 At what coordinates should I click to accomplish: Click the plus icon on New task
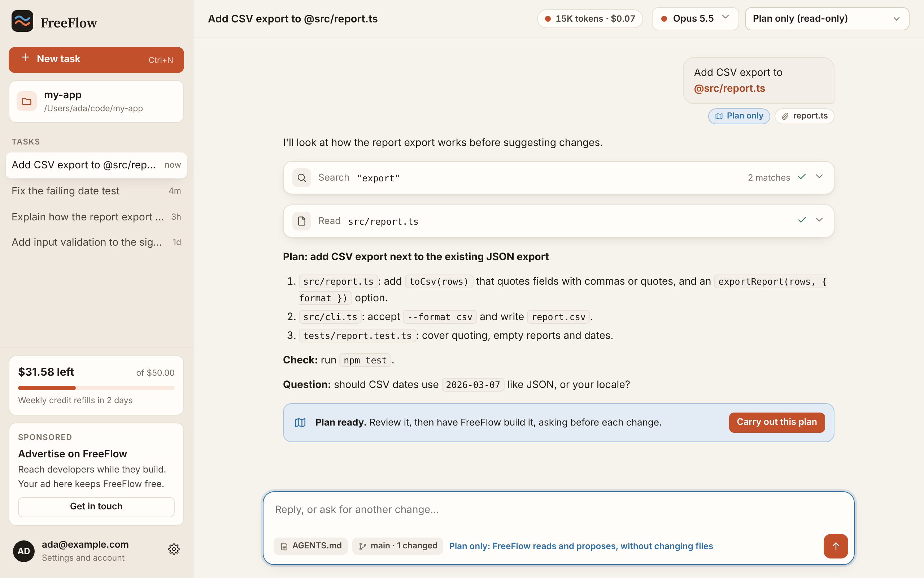25,57
